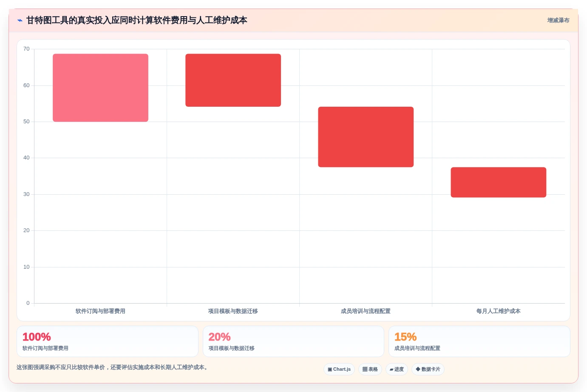
Task: Open the 15% 成员培训与流程配置 stat card
Action: point(479,341)
